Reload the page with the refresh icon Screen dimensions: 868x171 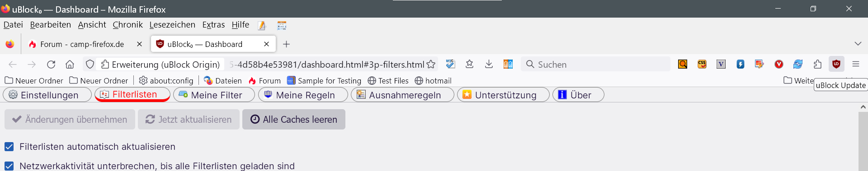[51, 65]
